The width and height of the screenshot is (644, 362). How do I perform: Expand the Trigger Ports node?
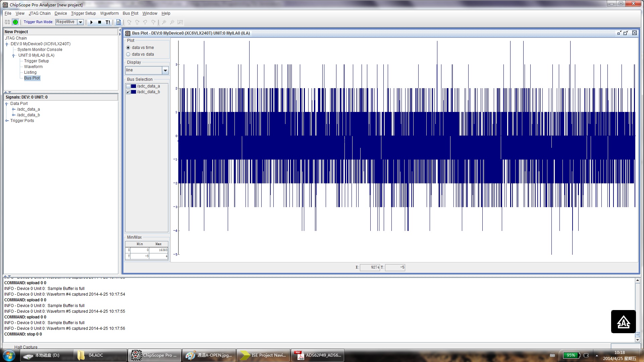tap(7, 121)
